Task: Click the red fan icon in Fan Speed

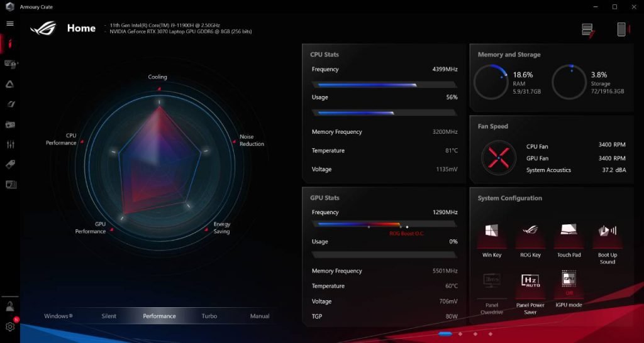Action: coord(499,158)
